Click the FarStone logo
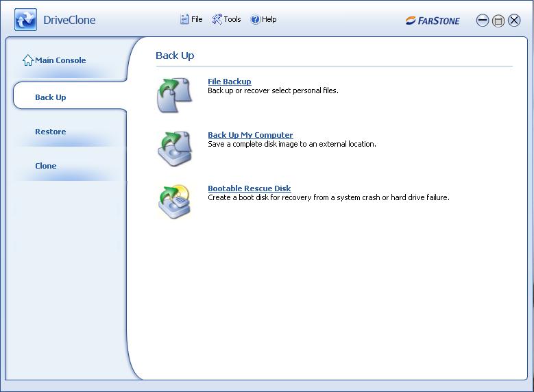Image resolution: width=534 pixels, height=392 pixels. pyautogui.click(x=432, y=21)
